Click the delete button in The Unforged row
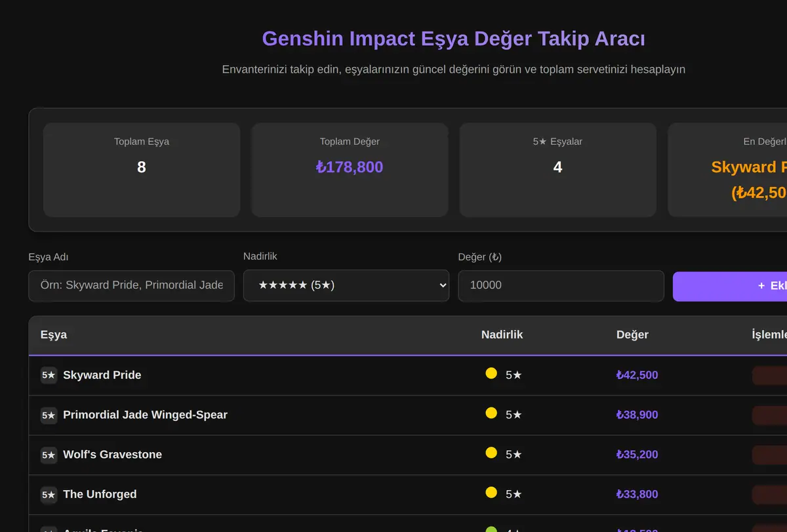 pyautogui.click(x=769, y=495)
